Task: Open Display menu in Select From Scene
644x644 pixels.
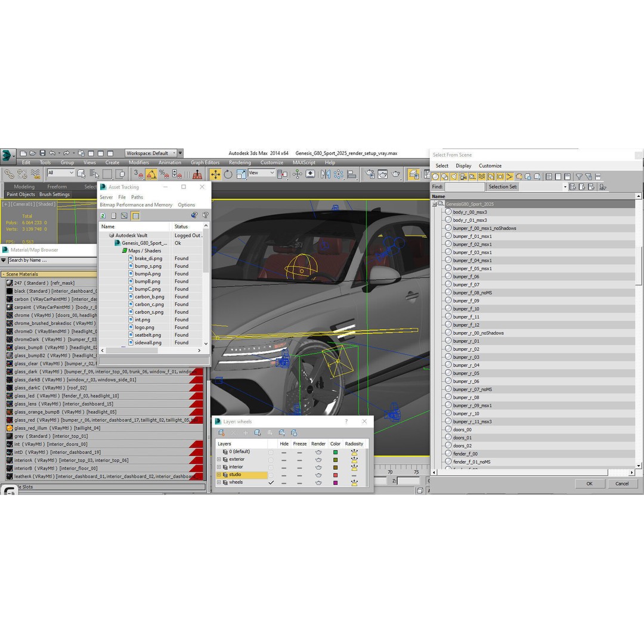Action: click(x=463, y=166)
